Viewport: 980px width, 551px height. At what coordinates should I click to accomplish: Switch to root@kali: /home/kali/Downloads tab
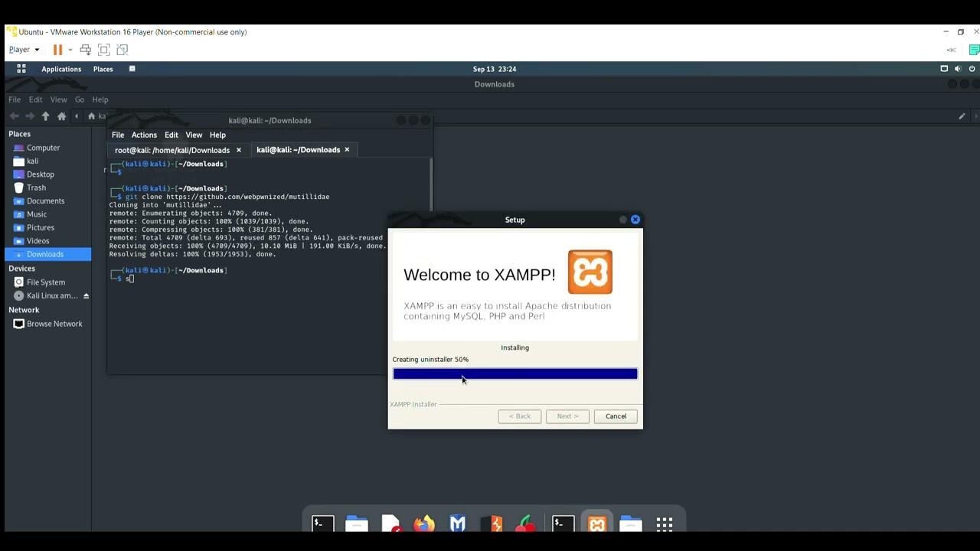pos(172,150)
